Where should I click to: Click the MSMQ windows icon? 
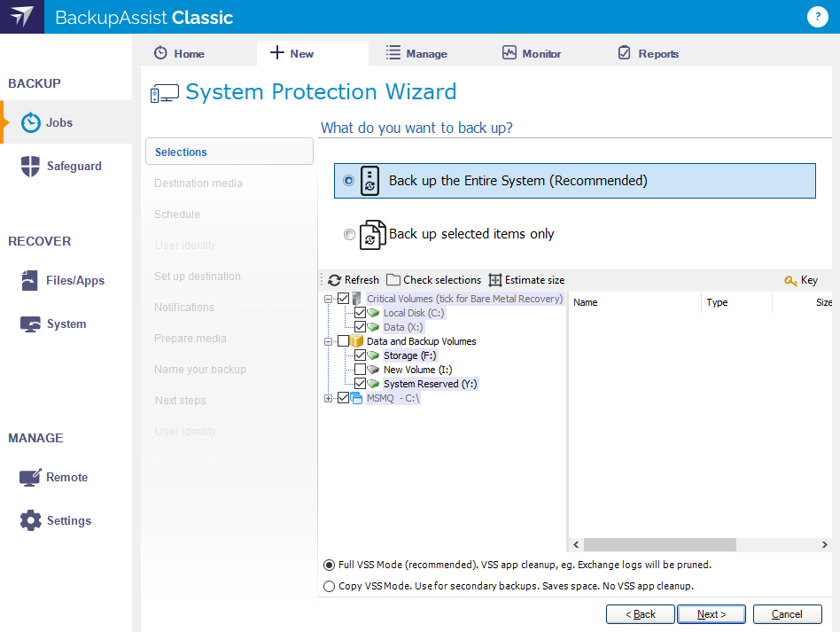tap(356, 398)
